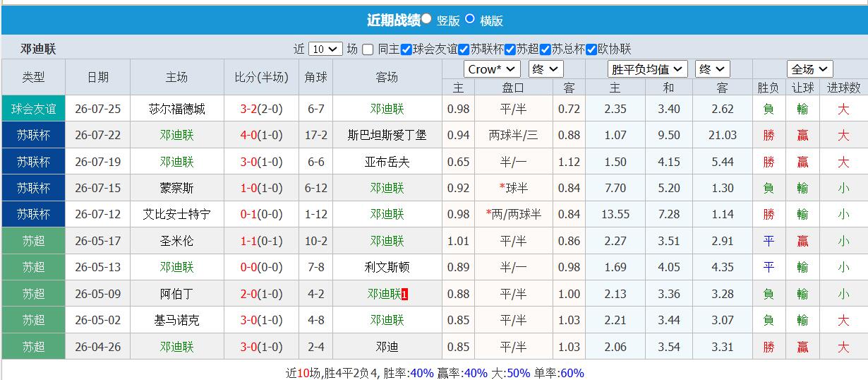Open the recent matches count dropdown showing 10
The image size is (868, 380).
pyautogui.click(x=325, y=49)
